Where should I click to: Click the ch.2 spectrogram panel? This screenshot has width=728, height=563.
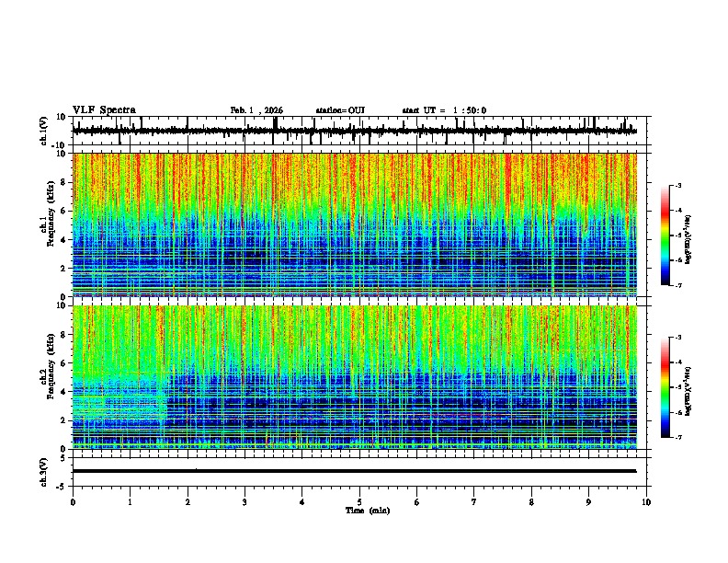(355, 377)
